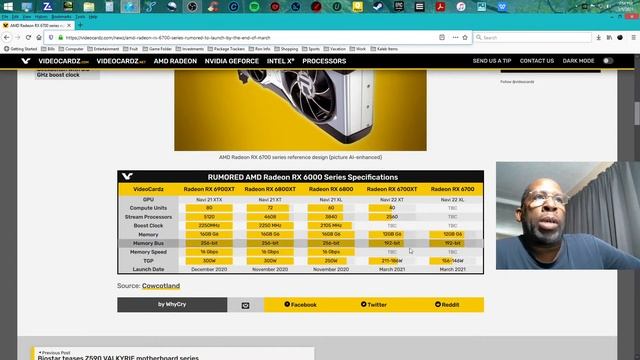Open Adobe Acrobat taskbar icon

tap(440, 7)
